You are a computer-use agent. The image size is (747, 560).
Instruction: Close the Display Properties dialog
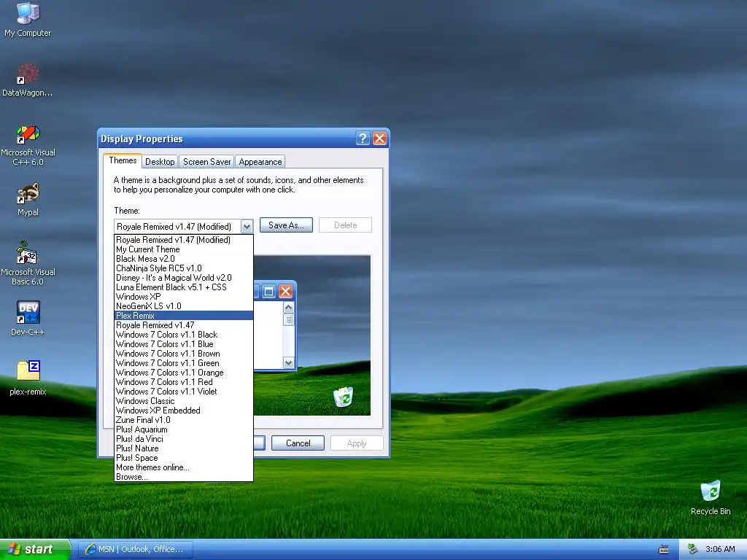(379, 138)
